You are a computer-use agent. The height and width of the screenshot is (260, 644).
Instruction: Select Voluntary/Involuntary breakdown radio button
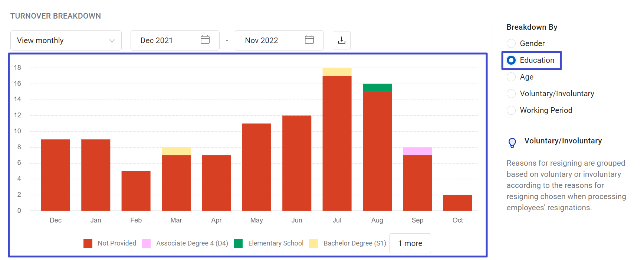(x=511, y=94)
